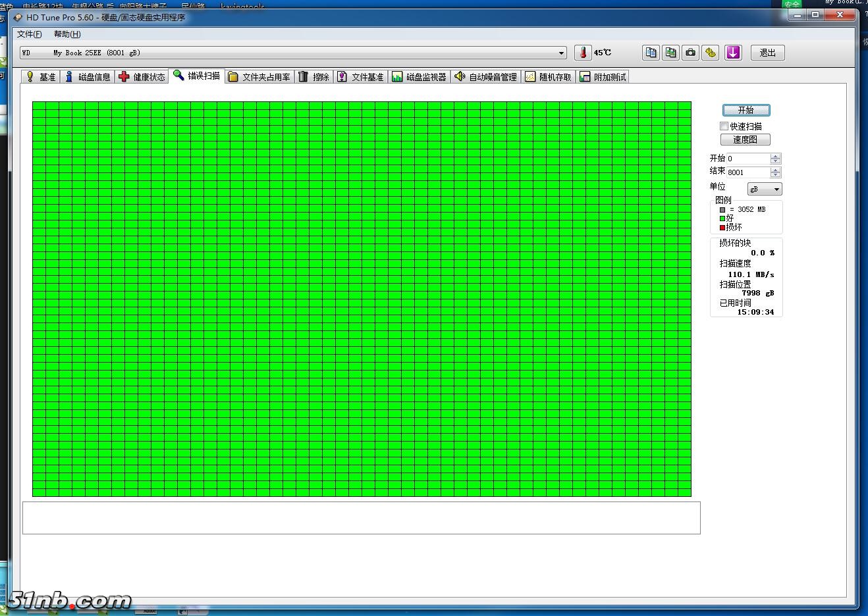
Task: Open the 帮助(H) menu
Action: point(67,34)
